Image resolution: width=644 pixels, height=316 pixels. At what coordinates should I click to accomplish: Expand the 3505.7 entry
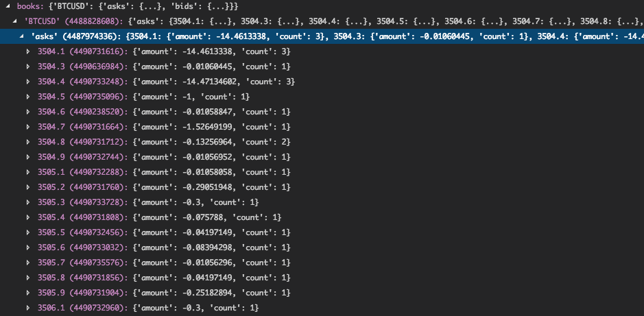pyautogui.click(x=28, y=263)
